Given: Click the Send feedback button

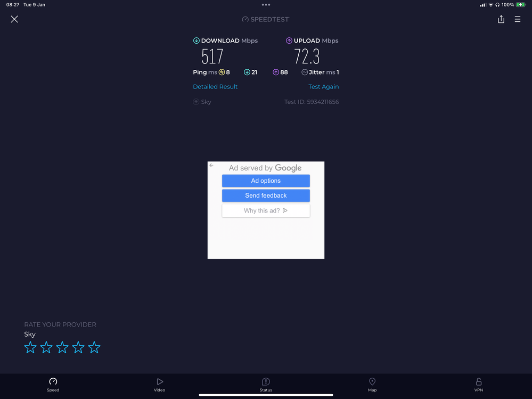Looking at the screenshot, I should [x=266, y=196].
